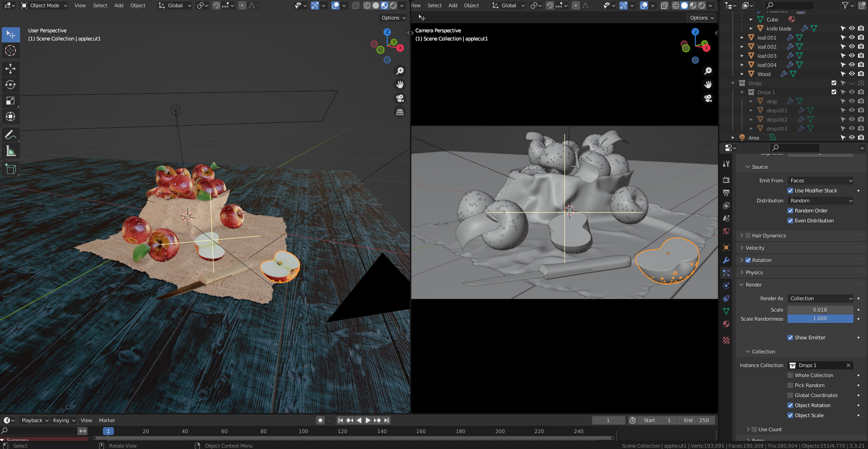Activate the Annotate pencil tool
868x449 pixels.
[10, 135]
